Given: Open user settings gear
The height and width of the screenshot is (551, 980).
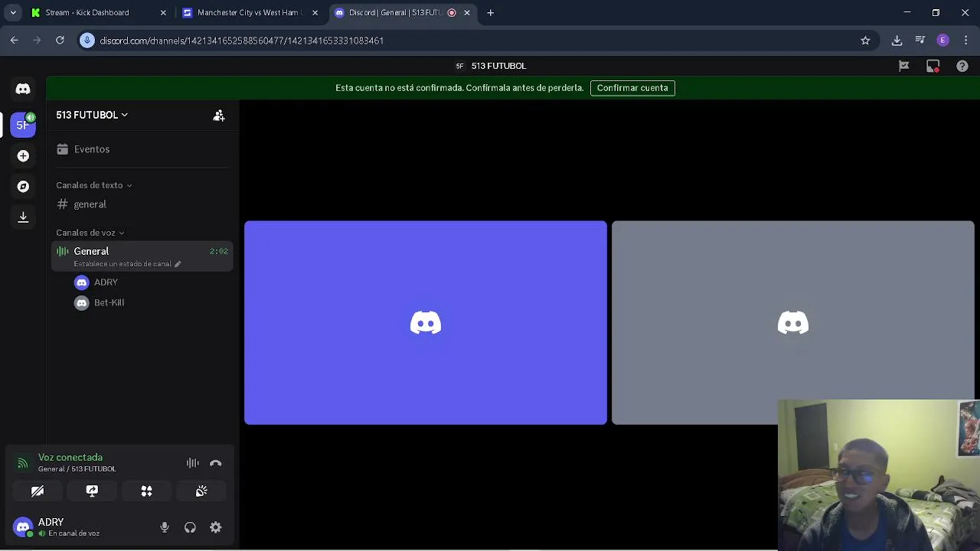Looking at the screenshot, I should pos(216,527).
